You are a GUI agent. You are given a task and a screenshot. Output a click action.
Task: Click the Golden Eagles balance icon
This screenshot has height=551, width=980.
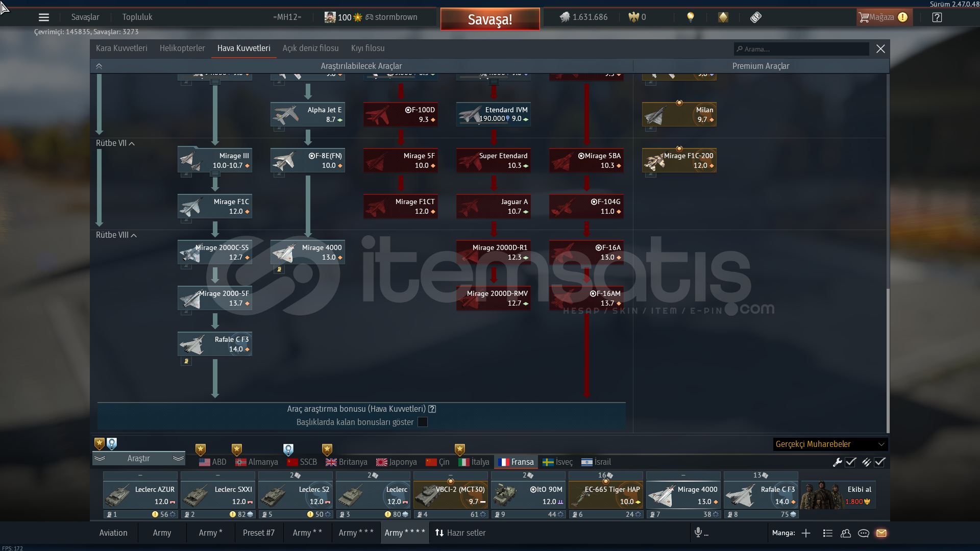(633, 17)
